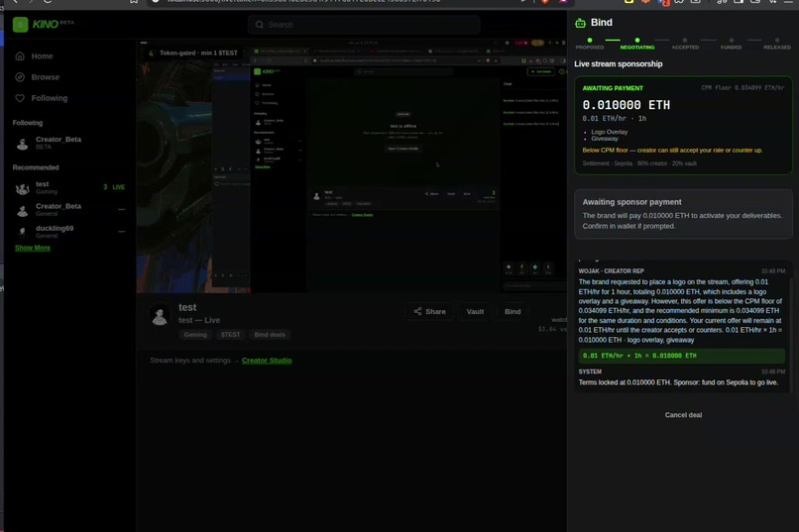Viewport: 799px width, 532px height.
Task: Click the test streamer avatar below the video
Action: point(160,315)
